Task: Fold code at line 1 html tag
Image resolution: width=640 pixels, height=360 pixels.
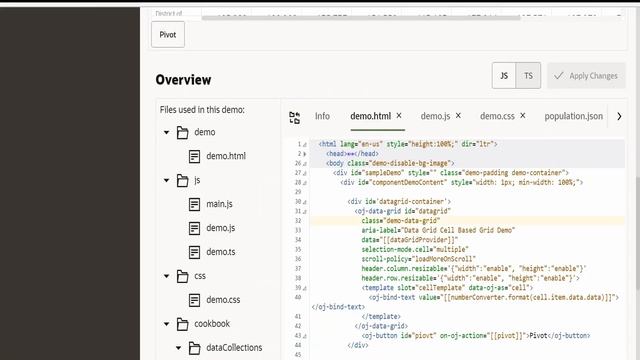Action: 305,144
